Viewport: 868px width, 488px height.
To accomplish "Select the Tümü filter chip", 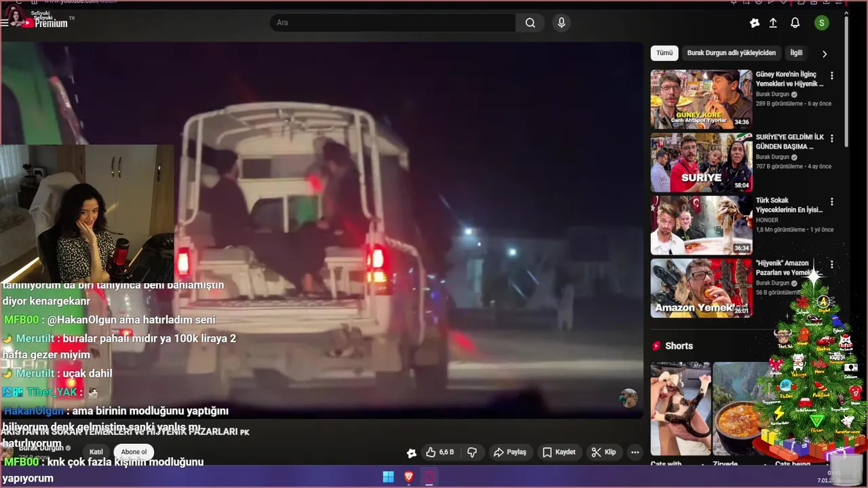I will pos(665,53).
